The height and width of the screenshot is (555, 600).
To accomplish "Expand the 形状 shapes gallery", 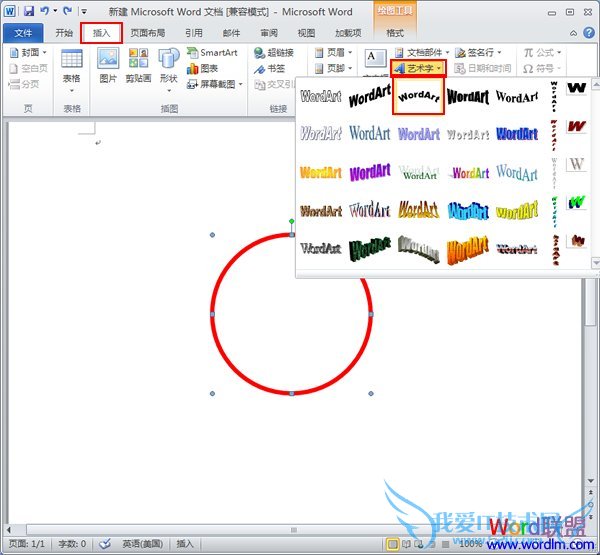I will [169, 71].
